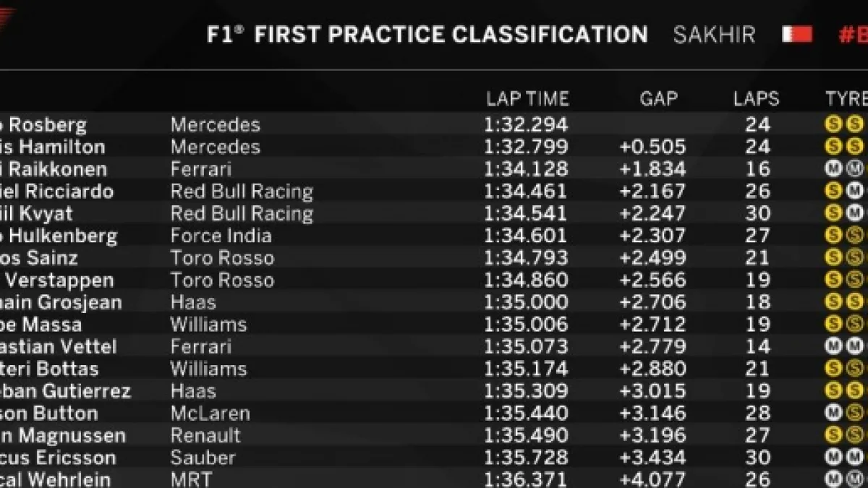The width and height of the screenshot is (868, 488).
Task: Click the McLaren team name in Button's row
Action: (210, 414)
